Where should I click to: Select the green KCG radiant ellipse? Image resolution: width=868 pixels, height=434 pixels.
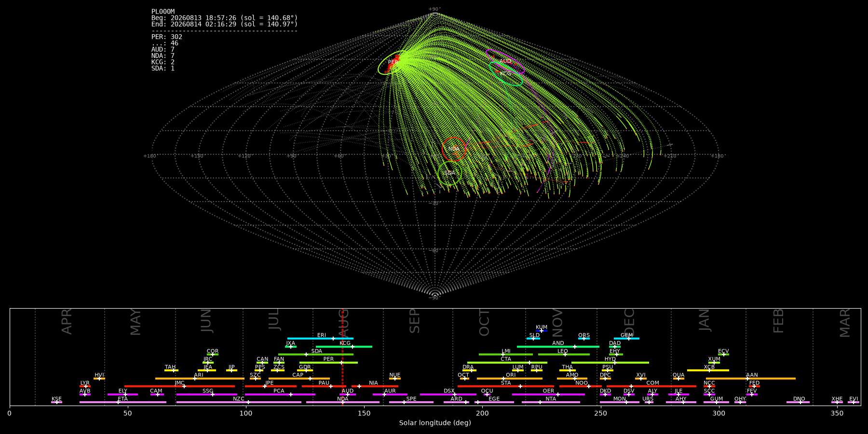point(506,74)
